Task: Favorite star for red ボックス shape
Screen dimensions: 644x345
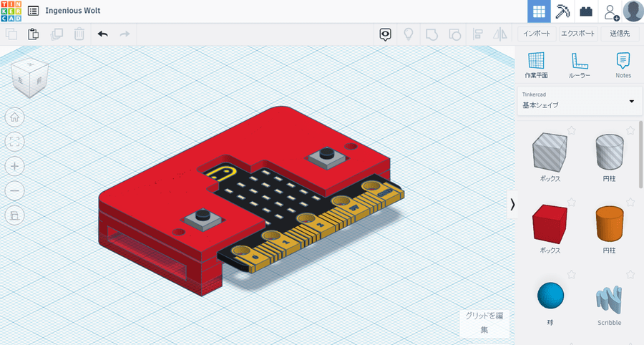Action: (571, 202)
